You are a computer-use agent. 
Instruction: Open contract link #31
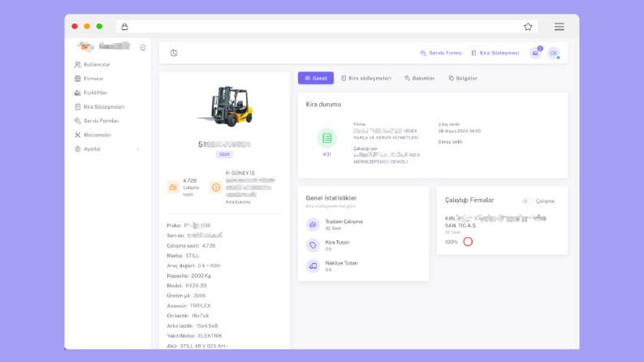(327, 154)
